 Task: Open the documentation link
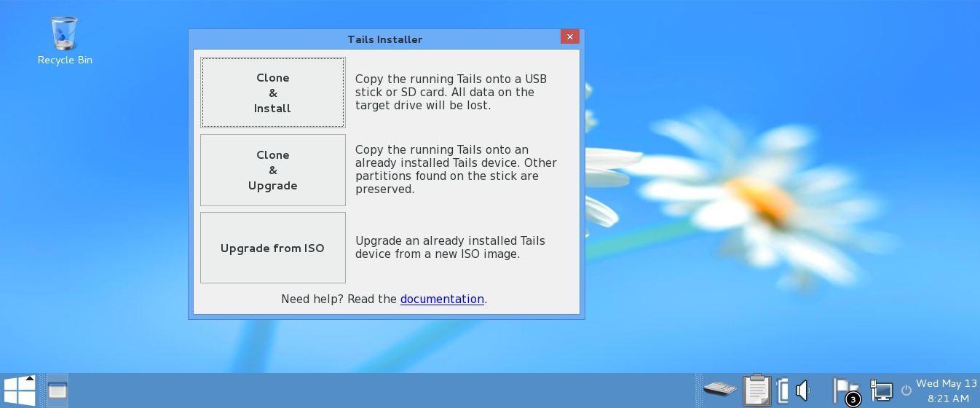pos(442,299)
